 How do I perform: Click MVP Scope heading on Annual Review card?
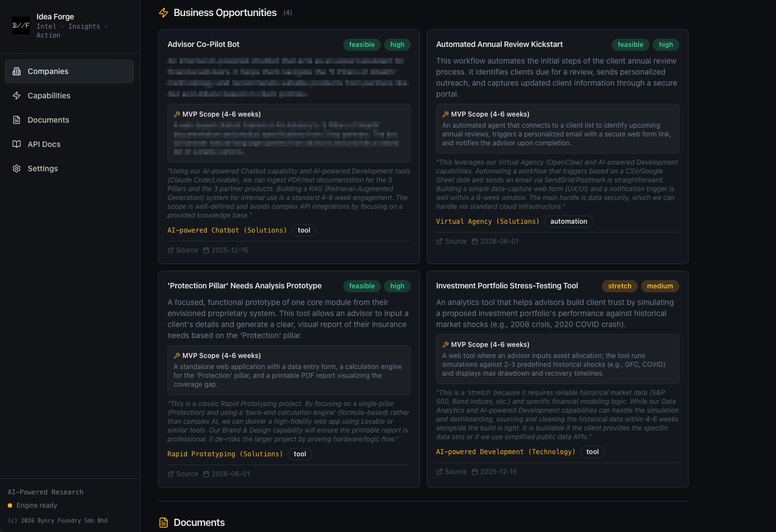click(x=490, y=114)
